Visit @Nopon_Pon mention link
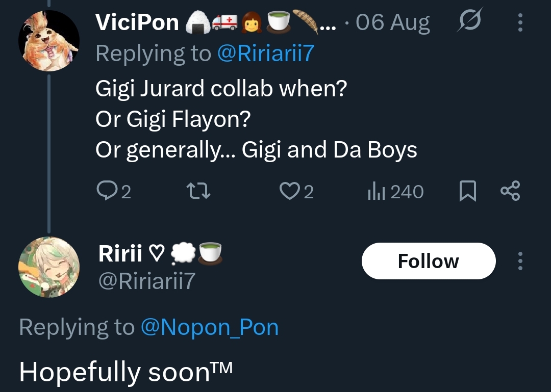The image size is (551, 392). (x=210, y=327)
